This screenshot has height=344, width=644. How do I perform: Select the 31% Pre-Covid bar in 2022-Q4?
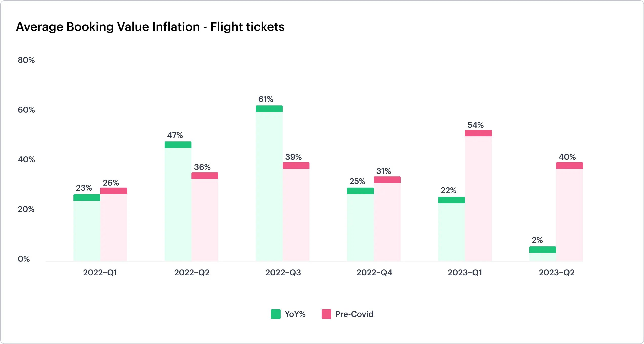[387, 219]
